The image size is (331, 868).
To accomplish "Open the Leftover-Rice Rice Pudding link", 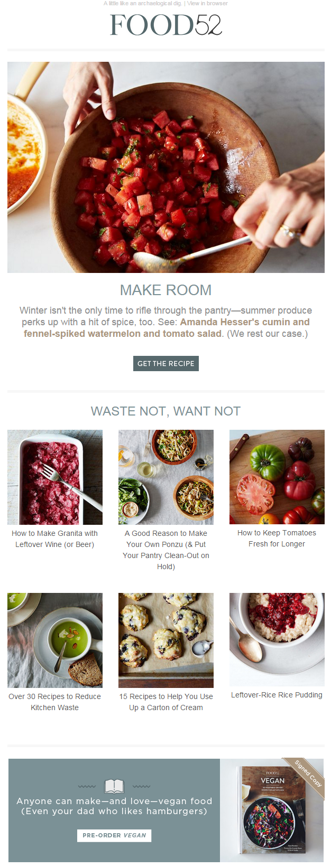I will pyautogui.click(x=277, y=695).
